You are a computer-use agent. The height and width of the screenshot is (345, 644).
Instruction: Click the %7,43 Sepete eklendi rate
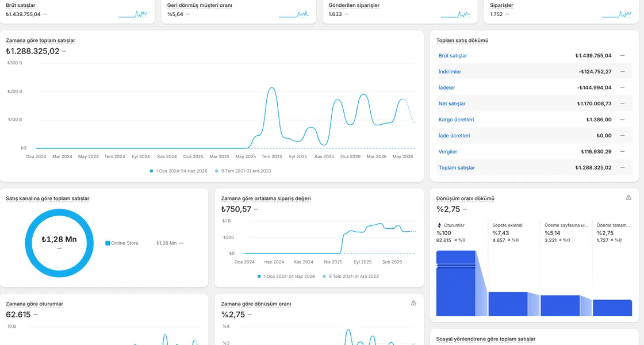pyautogui.click(x=501, y=233)
